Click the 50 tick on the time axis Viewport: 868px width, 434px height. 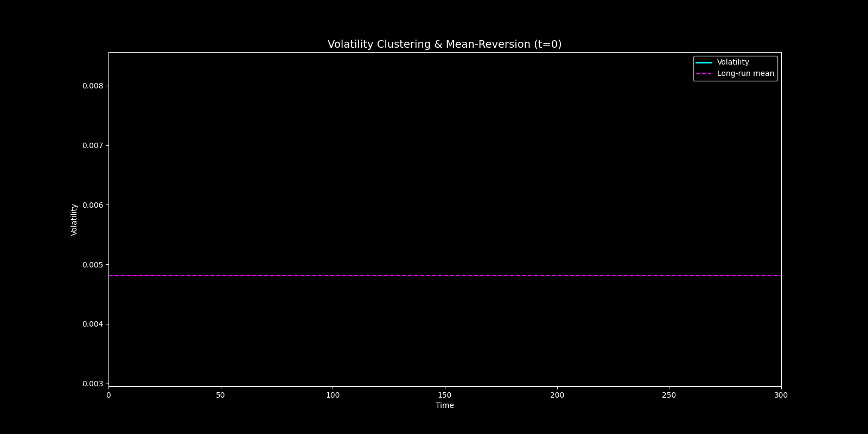pyautogui.click(x=220, y=395)
